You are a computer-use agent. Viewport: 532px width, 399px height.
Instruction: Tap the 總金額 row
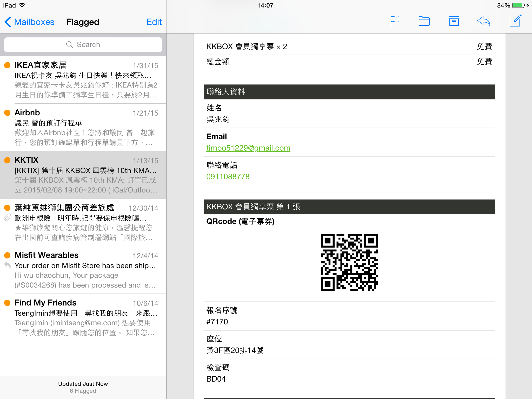click(349, 62)
